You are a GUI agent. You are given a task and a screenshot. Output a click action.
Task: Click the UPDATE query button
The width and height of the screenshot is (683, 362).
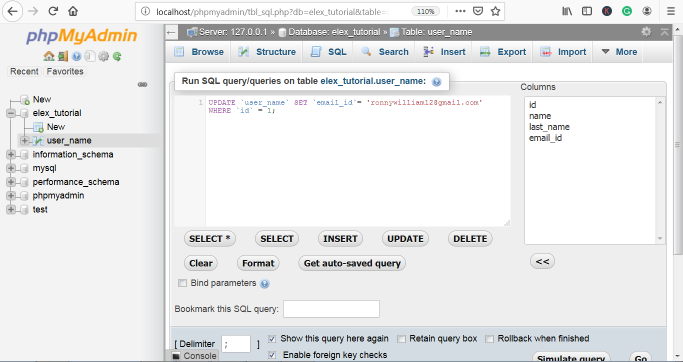[406, 239]
